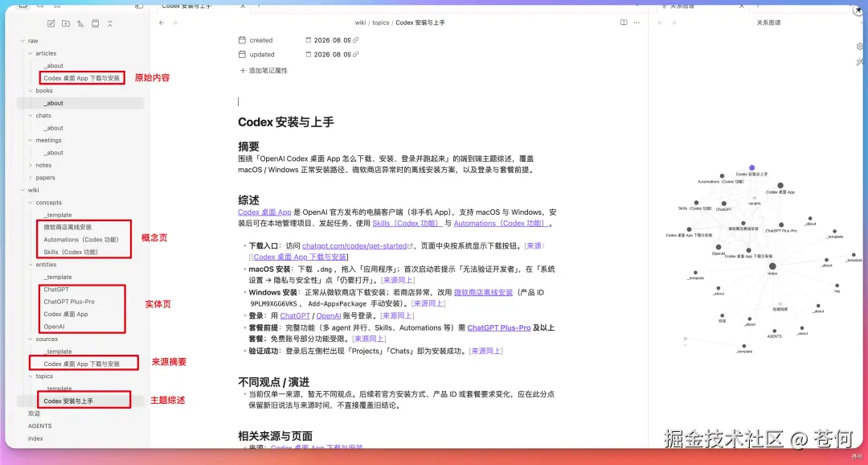Screen dimensions: 868x465
Task: Collapse the chats folder
Action: coord(31,115)
